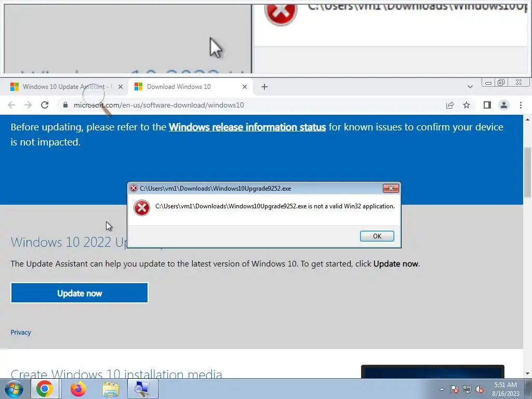
Task: Click the dialog title bar path text
Action: pos(216,189)
